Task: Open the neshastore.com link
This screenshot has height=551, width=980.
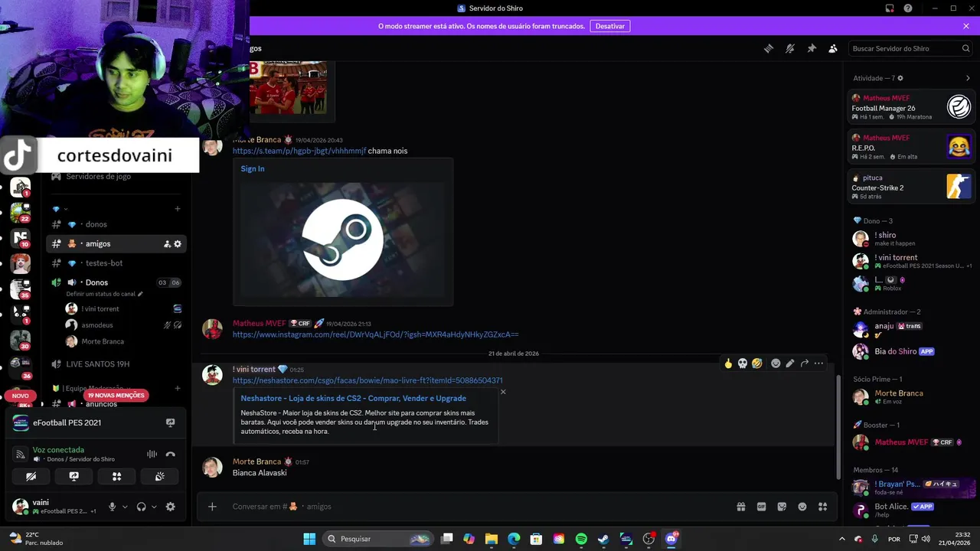Action: tap(367, 380)
